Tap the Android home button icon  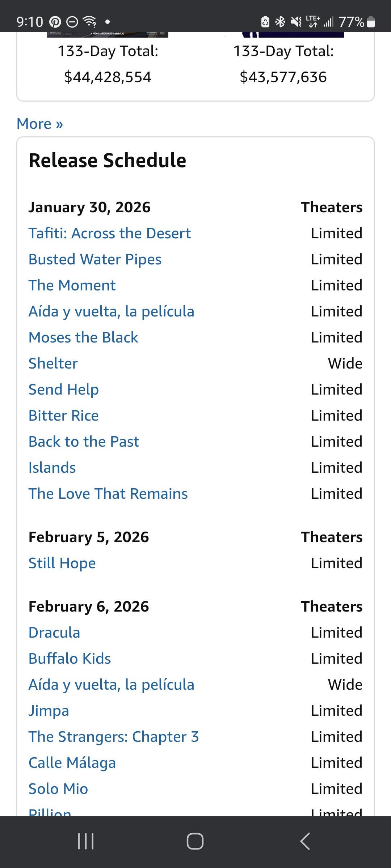(x=195, y=841)
